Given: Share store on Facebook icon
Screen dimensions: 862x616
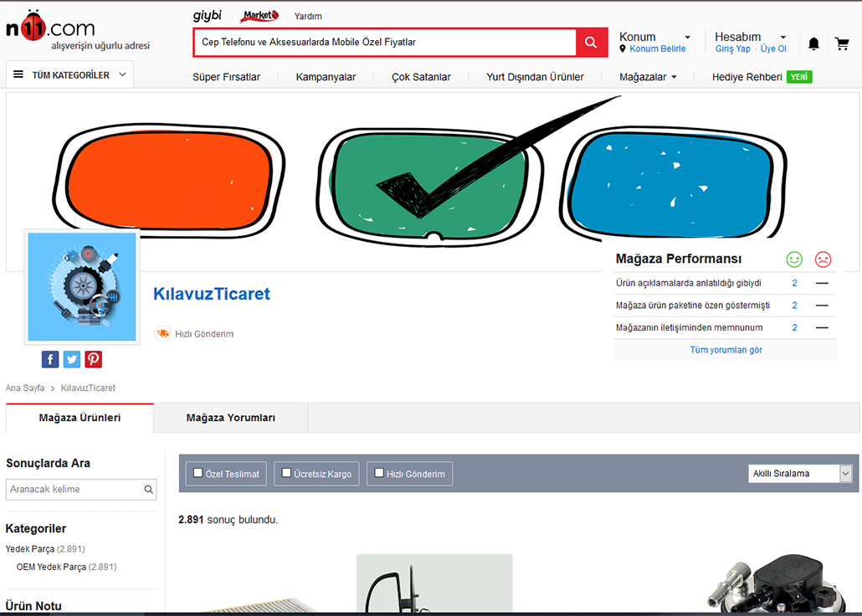Looking at the screenshot, I should tap(50, 359).
